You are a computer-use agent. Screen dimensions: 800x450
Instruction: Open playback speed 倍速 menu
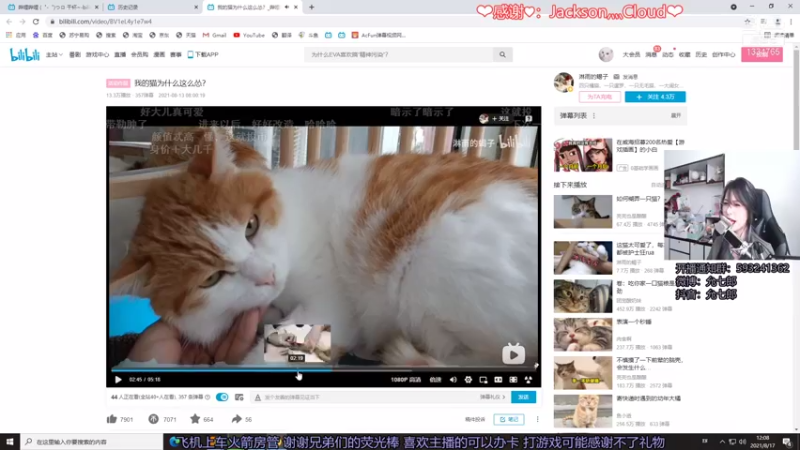coord(435,380)
